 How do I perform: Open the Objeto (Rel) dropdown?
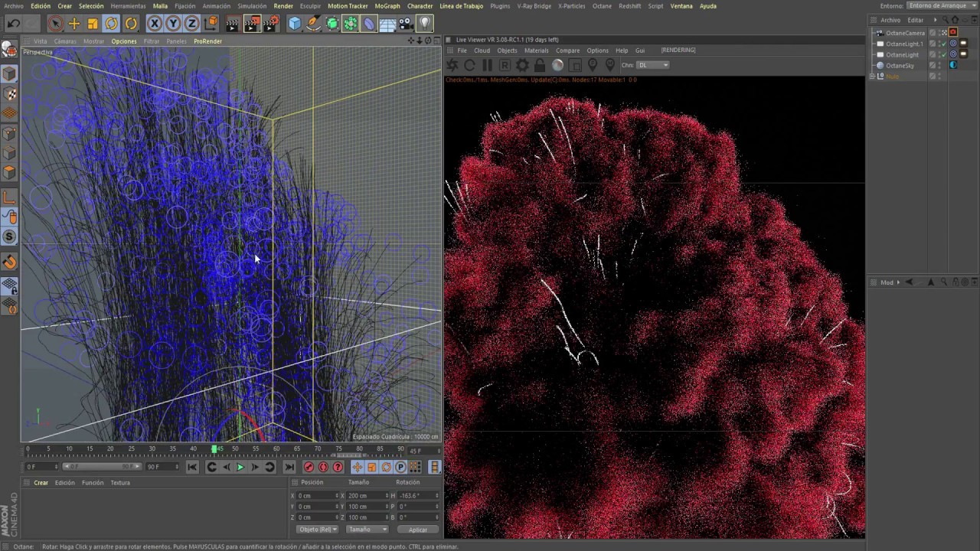pyautogui.click(x=317, y=529)
